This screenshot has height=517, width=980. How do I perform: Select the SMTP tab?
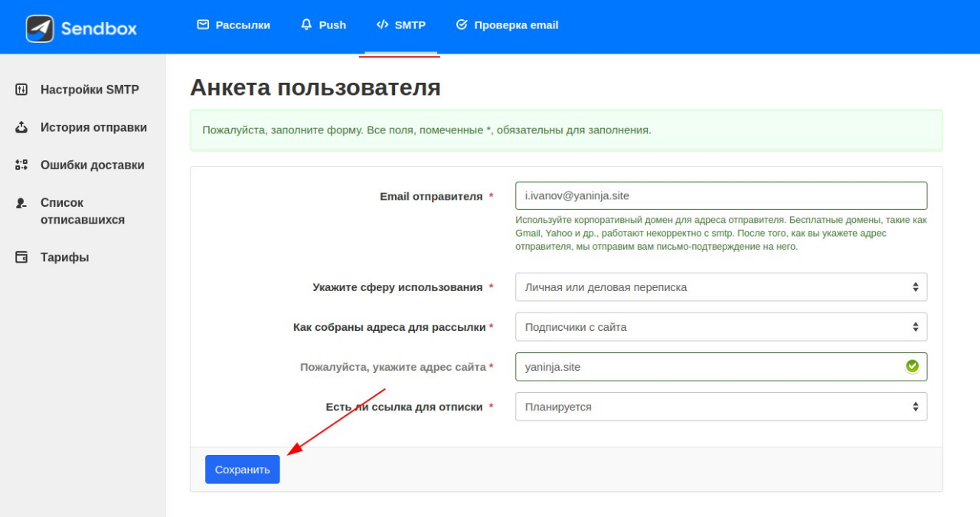pyautogui.click(x=400, y=25)
